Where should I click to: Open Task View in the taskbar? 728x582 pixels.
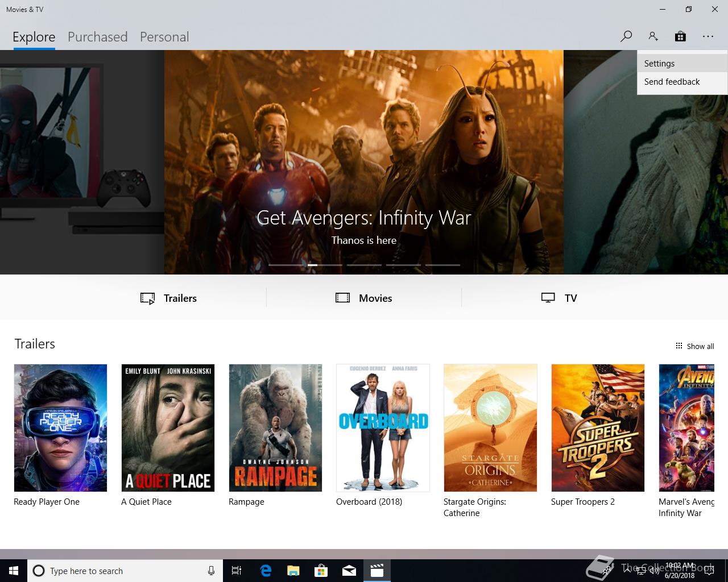pos(237,571)
